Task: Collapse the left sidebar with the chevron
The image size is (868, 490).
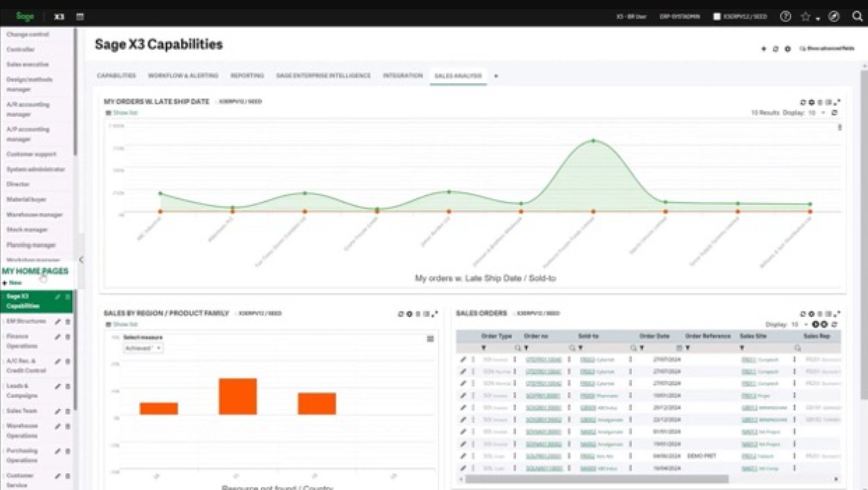Action: click(81, 260)
